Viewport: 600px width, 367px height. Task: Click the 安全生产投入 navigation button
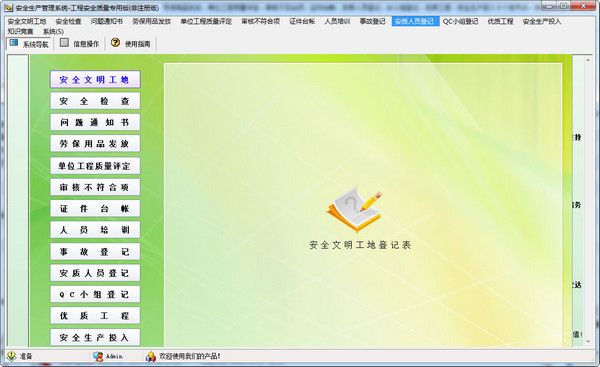point(95,337)
